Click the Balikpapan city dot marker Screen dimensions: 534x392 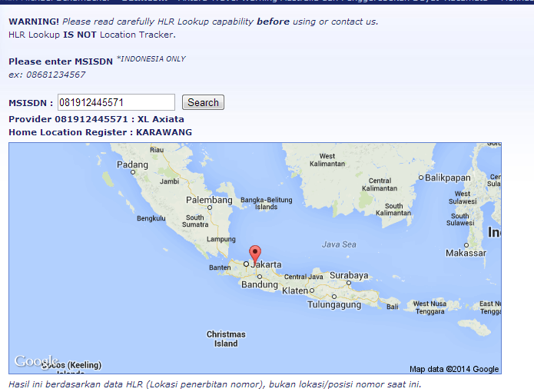421,178
